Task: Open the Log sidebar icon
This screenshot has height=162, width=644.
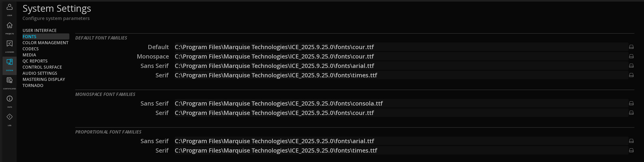Action: 10,117
